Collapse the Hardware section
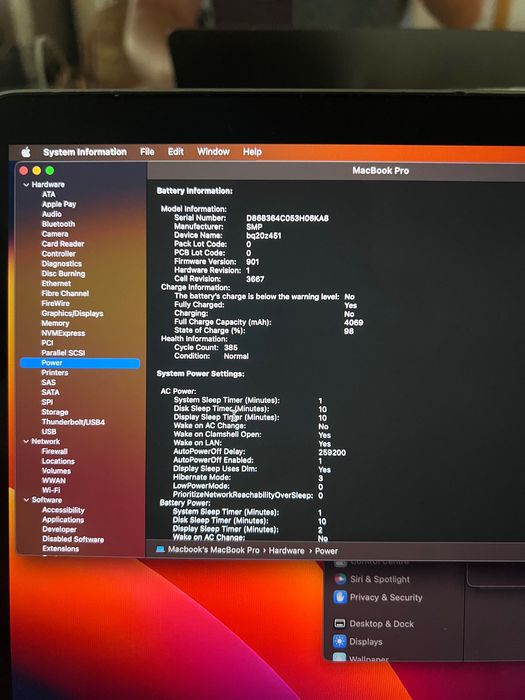Viewport: 525px width, 700px height. point(26,184)
